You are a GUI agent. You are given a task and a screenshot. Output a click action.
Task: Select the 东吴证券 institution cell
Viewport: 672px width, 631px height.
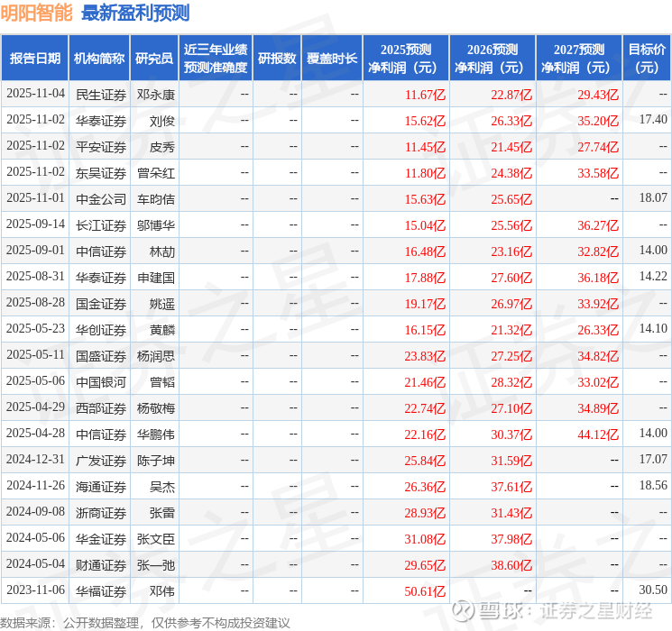click(x=101, y=173)
